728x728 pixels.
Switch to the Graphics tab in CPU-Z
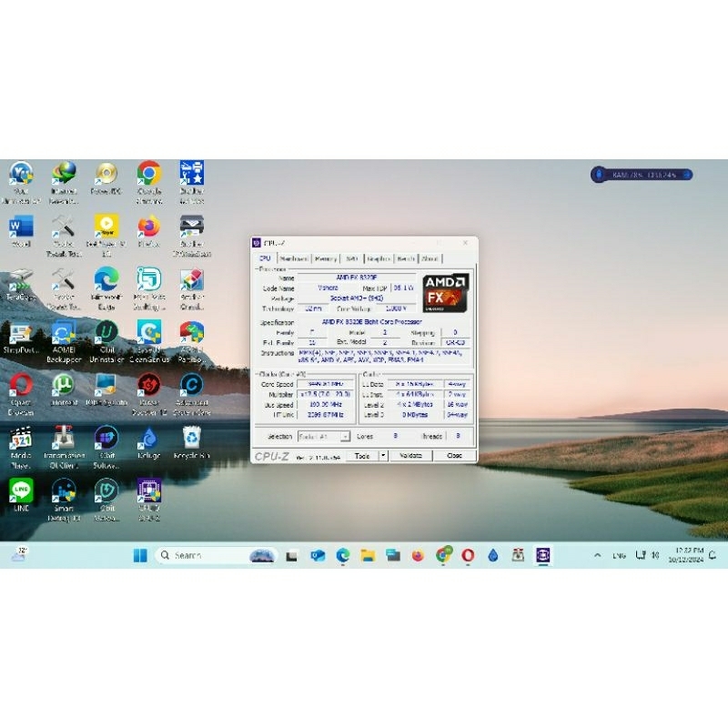[379, 258]
